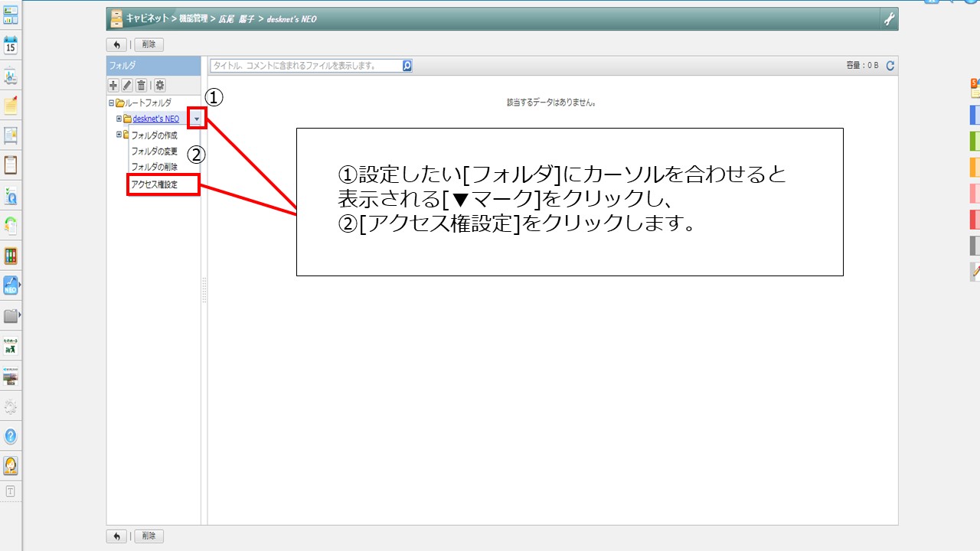Click the red sticky tab on right edge
This screenshot has height=551, width=980.
point(975,220)
